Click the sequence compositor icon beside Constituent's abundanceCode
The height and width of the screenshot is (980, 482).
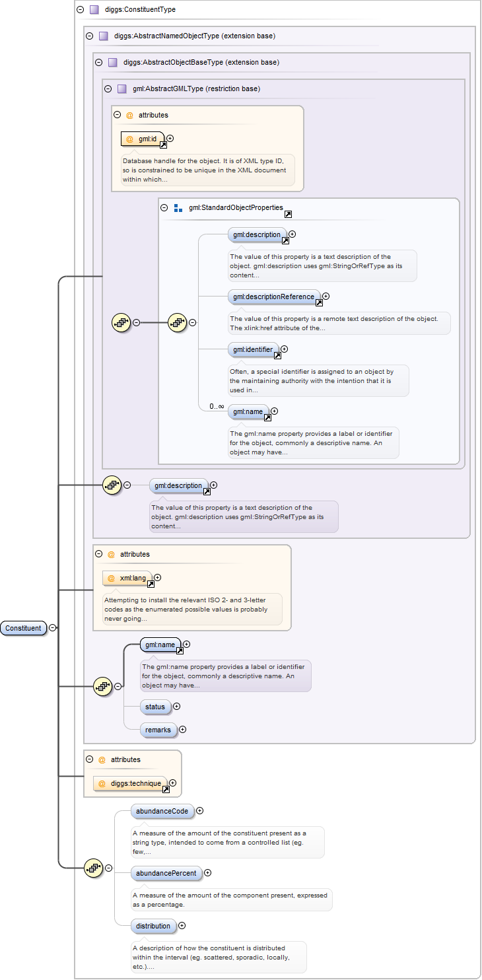94,868
